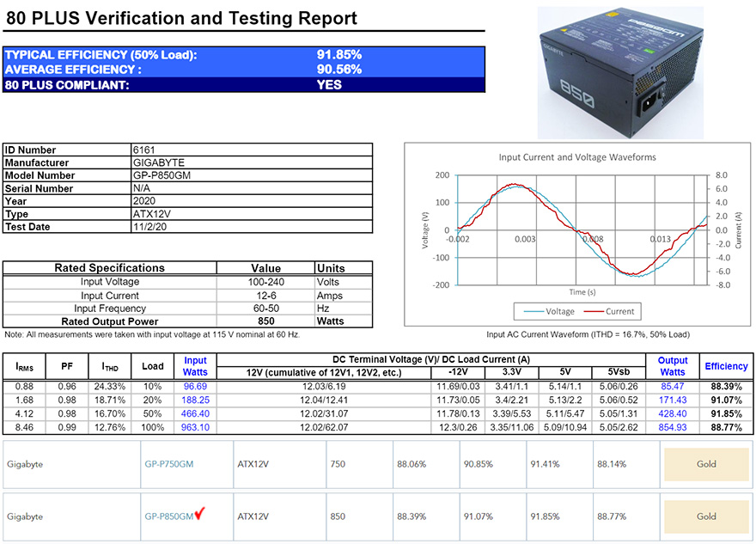
Task: Click the output watts value 854.93
Action: pos(673,427)
